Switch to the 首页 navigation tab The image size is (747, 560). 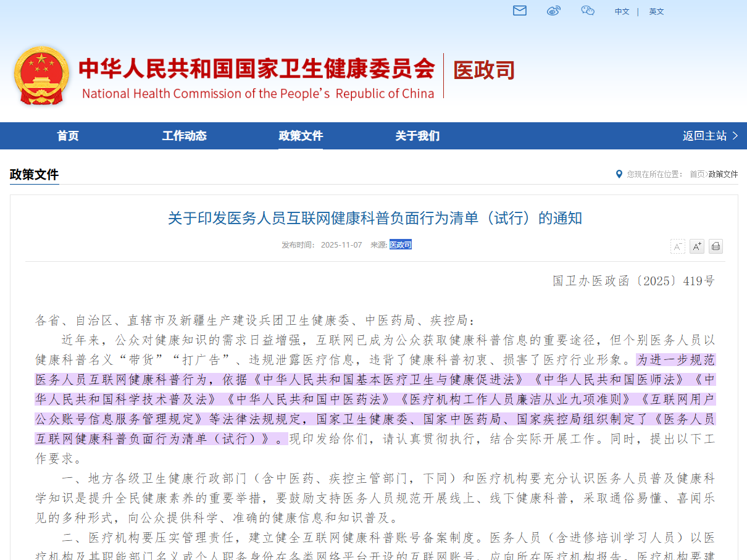(x=67, y=136)
